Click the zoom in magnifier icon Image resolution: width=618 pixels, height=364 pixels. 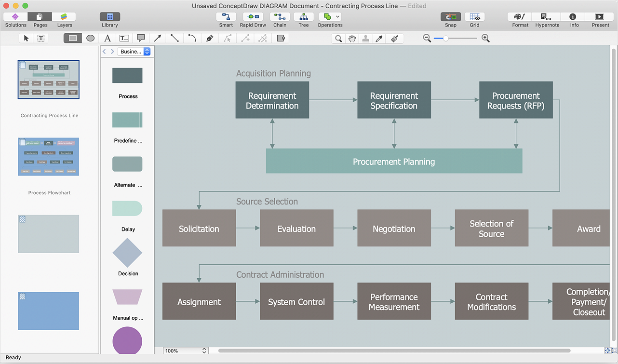[485, 38]
